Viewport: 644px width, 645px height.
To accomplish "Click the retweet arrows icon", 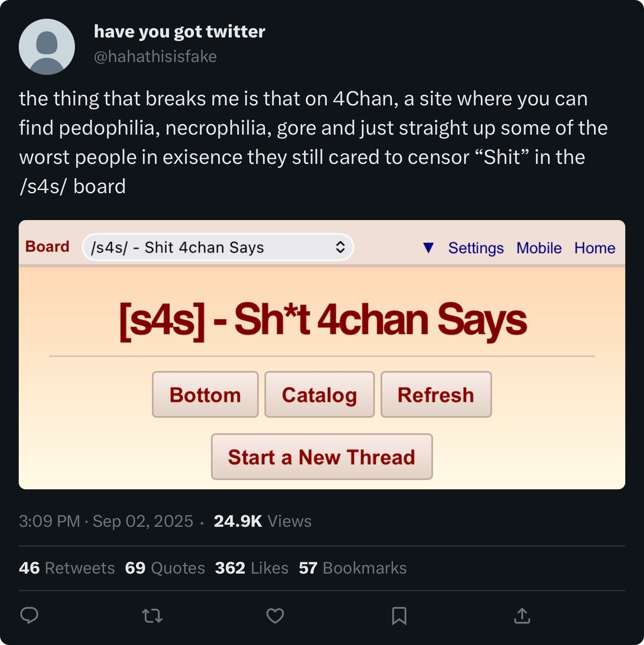I will [152, 616].
